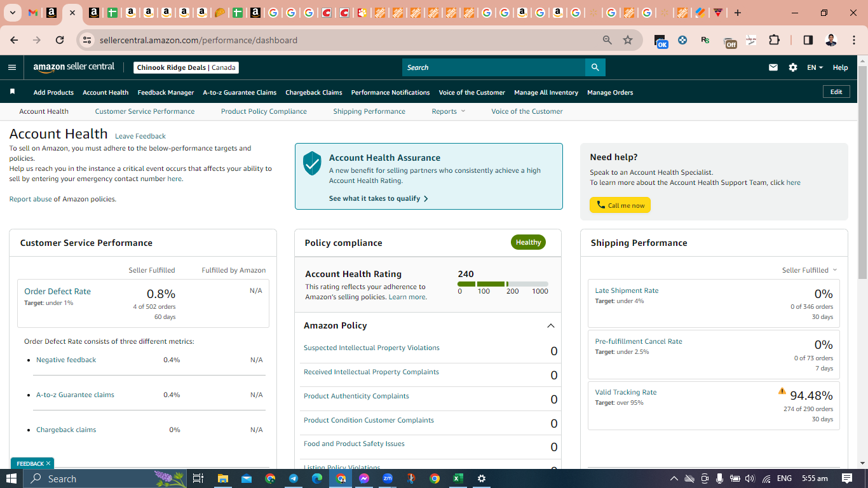Open the Chinook Ridge Deals | Canada account switcher
This screenshot has height=488, width=868.
click(186, 67)
